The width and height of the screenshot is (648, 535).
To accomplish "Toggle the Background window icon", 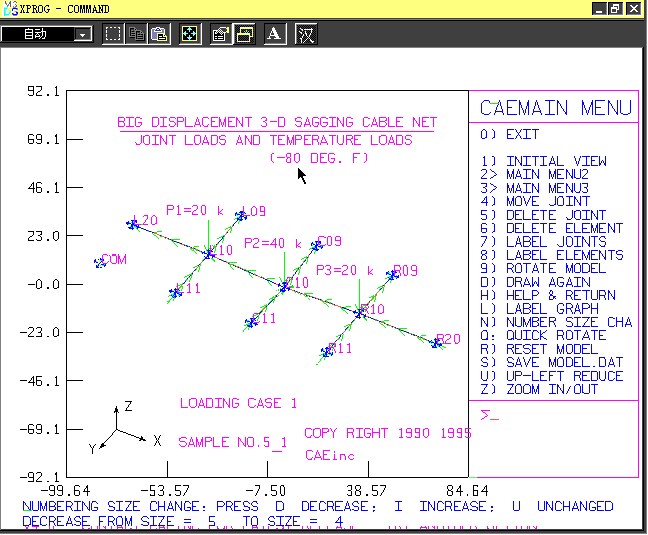I will pyautogui.click(x=243, y=34).
